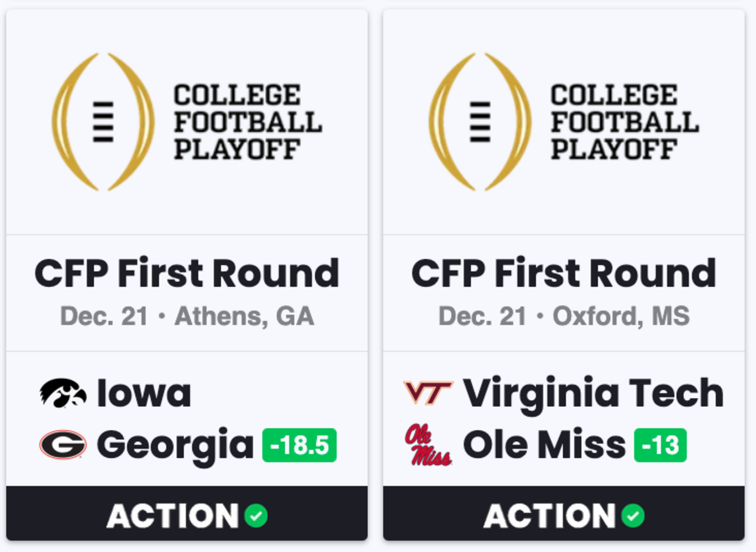756x552 pixels.
Task: Click the Georgia Bulldogs G logo
Action: [63, 445]
